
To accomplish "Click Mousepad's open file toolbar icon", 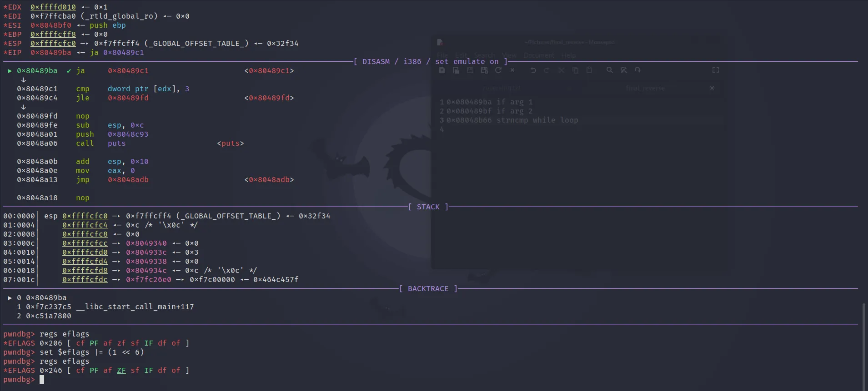I will pyautogui.click(x=456, y=70).
